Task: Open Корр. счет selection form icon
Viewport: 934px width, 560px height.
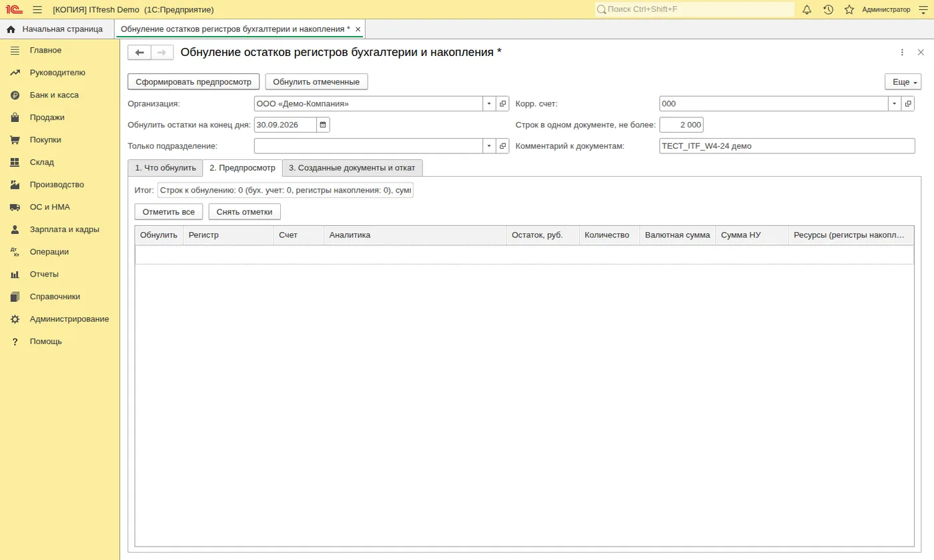Action: (x=908, y=104)
